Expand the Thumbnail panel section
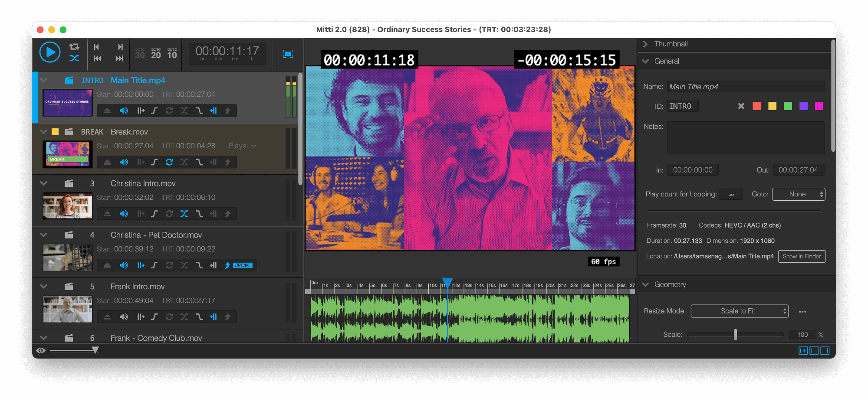 (646, 44)
